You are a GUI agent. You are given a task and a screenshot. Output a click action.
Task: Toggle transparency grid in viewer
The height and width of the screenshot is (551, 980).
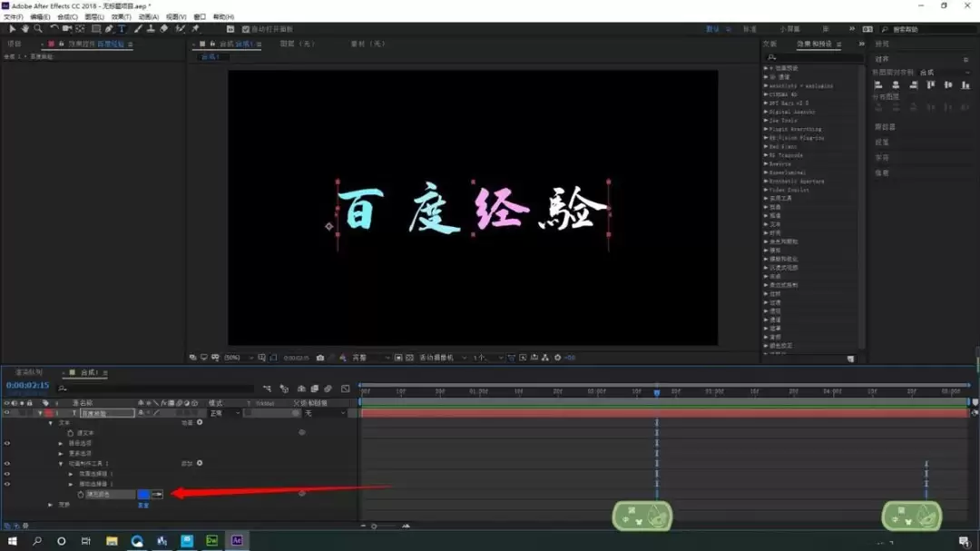coord(409,358)
